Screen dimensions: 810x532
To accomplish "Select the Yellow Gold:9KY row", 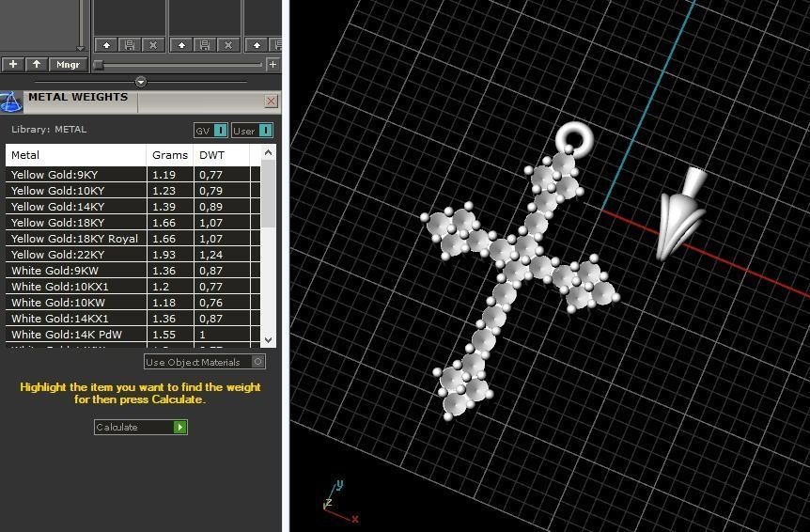I will coord(132,175).
